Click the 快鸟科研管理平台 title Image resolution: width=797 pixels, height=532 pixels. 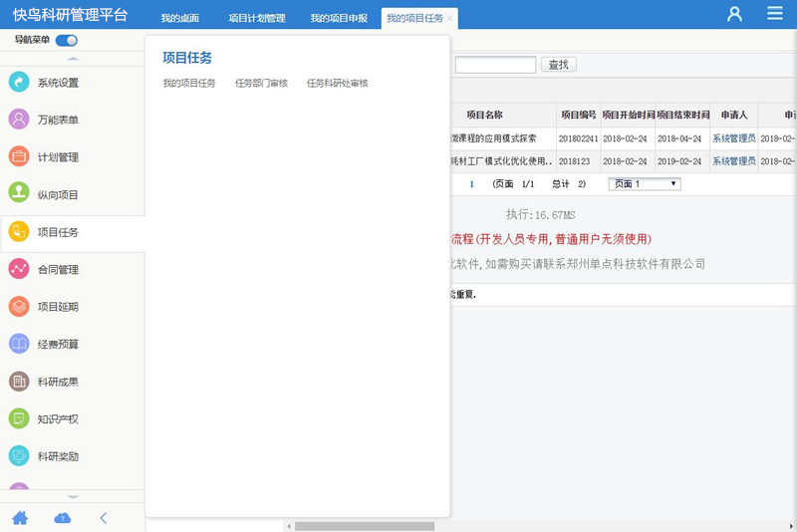point(70,15)
